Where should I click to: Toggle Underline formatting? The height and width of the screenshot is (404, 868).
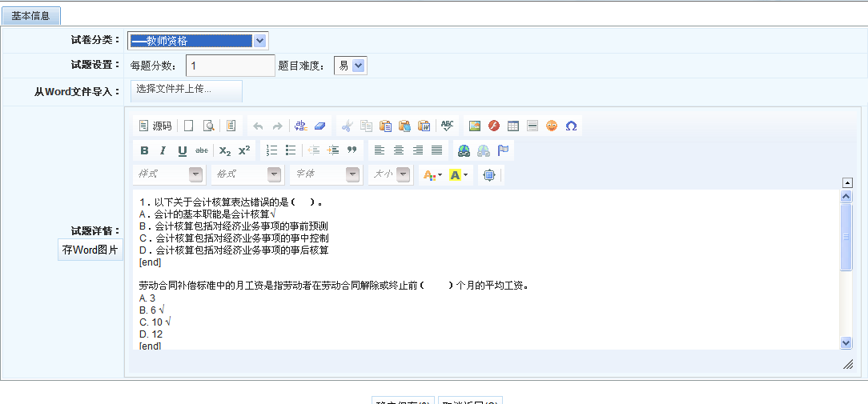[x=182, y=150]
